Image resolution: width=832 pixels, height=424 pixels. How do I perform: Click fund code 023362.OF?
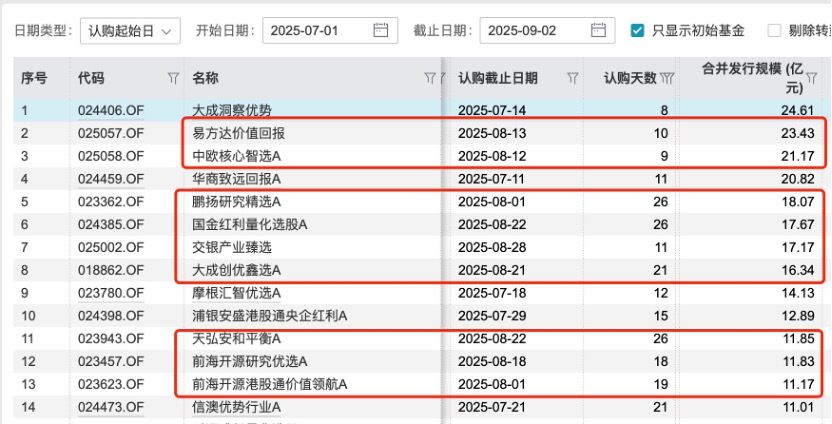[110, 201]
